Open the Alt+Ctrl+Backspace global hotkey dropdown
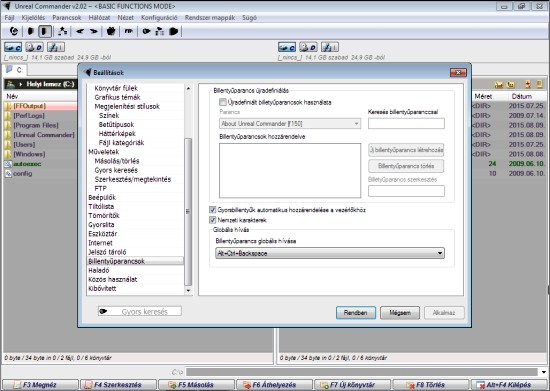This screenshot has height=391, width=550. (330, 253)
